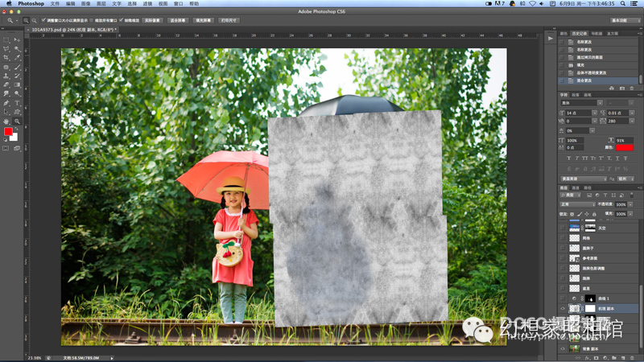Show the 曲线 1 layer
The height and width of the screenshot is (362, 644).
point(563,298)
